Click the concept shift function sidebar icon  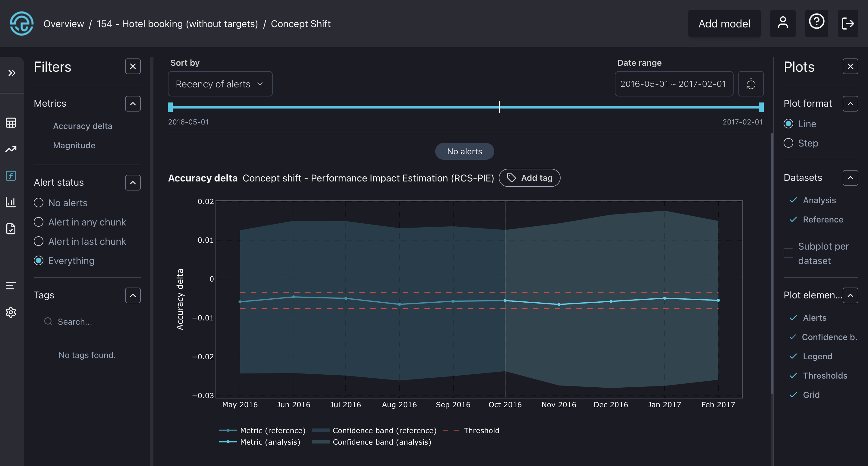click(11, 175)
